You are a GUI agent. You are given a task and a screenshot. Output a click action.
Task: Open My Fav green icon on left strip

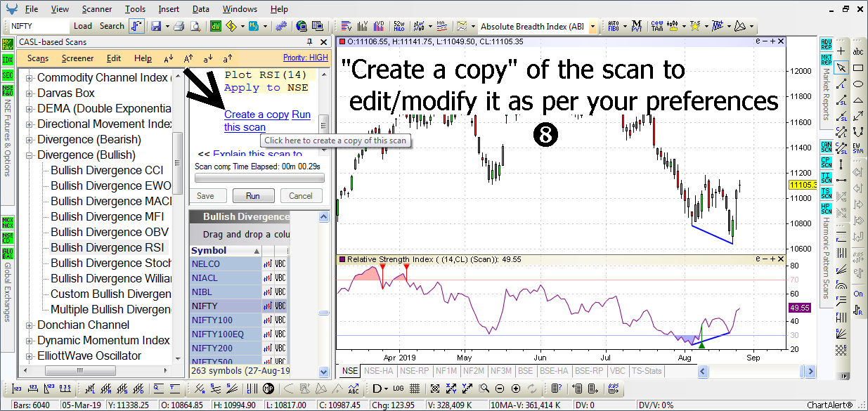point(8,44)
